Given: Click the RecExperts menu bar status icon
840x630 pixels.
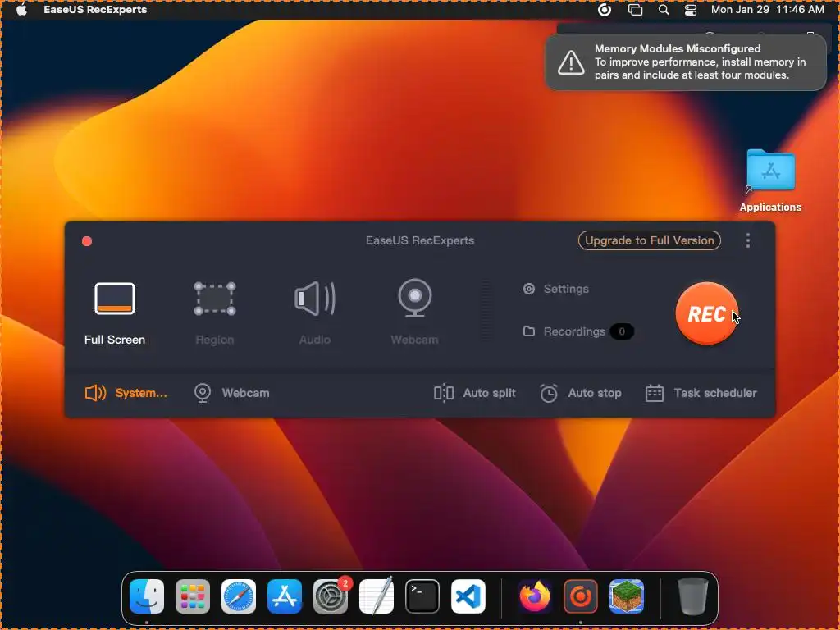Looking at the screenshot, I should click(x=605, y=10).
